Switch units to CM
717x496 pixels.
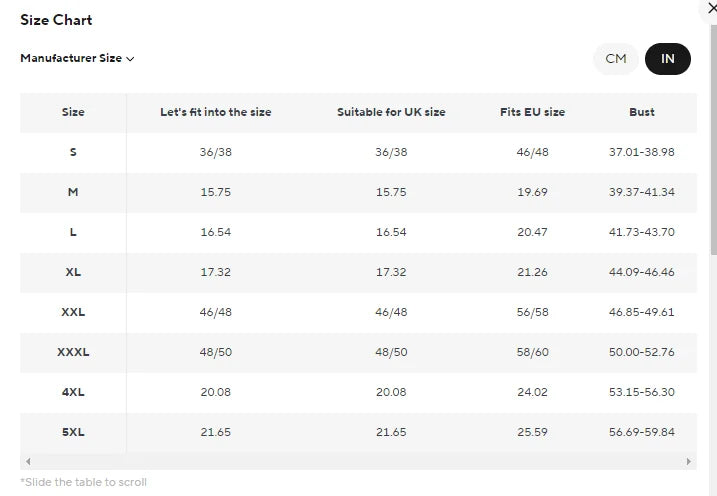[x=615, y=59]
